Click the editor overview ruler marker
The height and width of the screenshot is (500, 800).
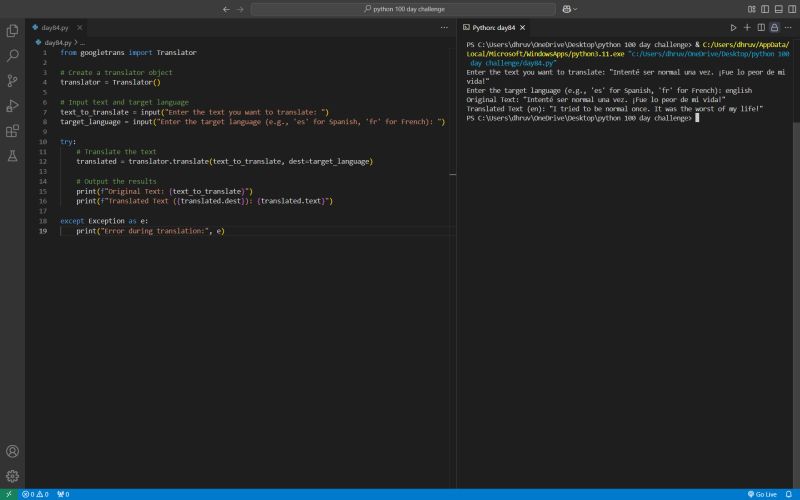pos(453,174)
